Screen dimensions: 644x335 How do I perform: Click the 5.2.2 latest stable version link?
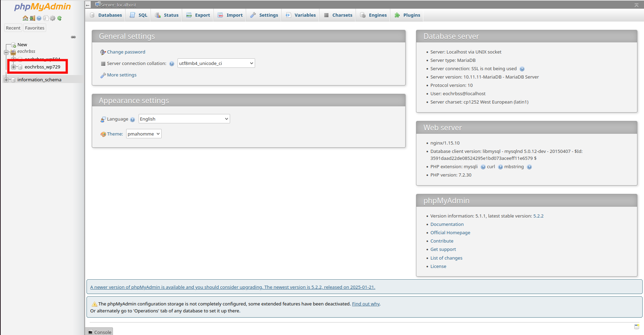coord(538,216)
